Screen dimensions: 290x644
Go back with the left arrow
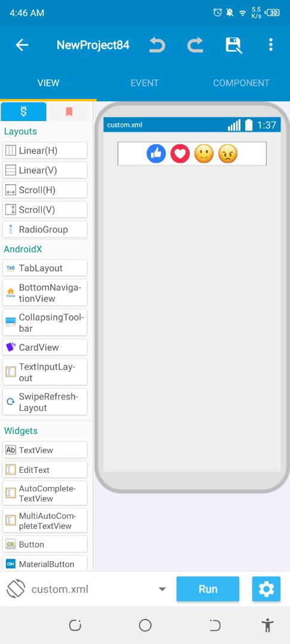[x=21, y=45]
